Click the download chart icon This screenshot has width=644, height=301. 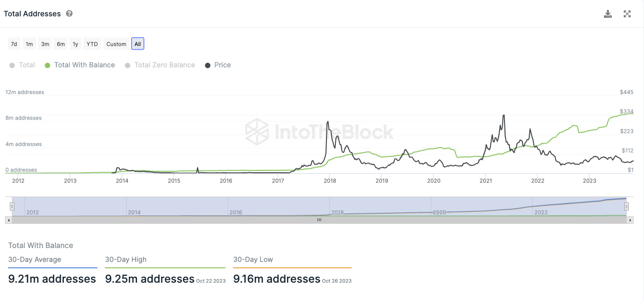(608, 14)
